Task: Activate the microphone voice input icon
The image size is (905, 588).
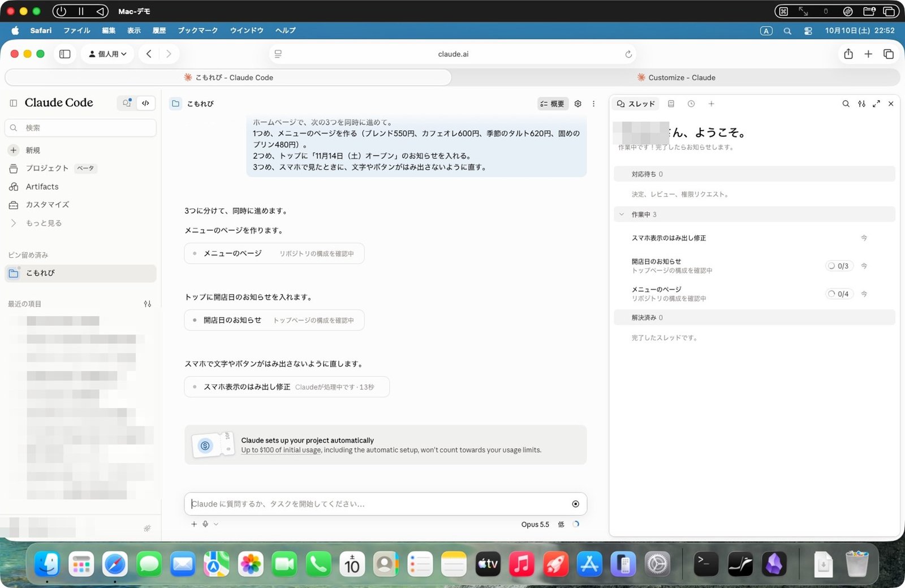Action: tap(205, 524)
